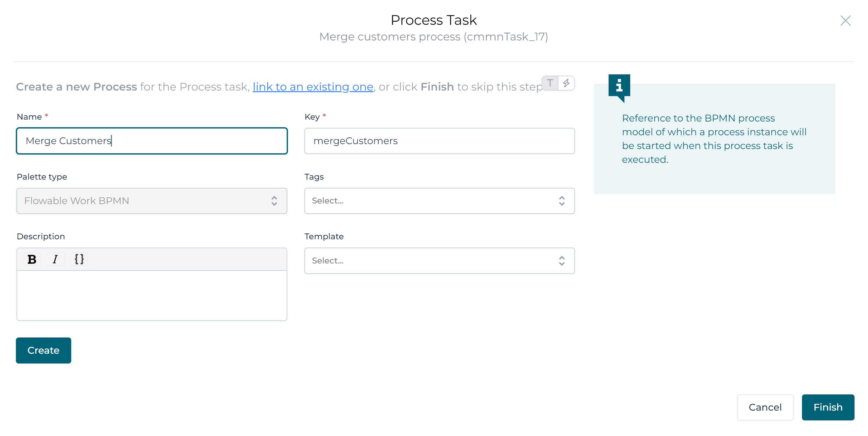Click Cancel to dismiss changes
Screen dimensions: 868x436
coord(765,407)
